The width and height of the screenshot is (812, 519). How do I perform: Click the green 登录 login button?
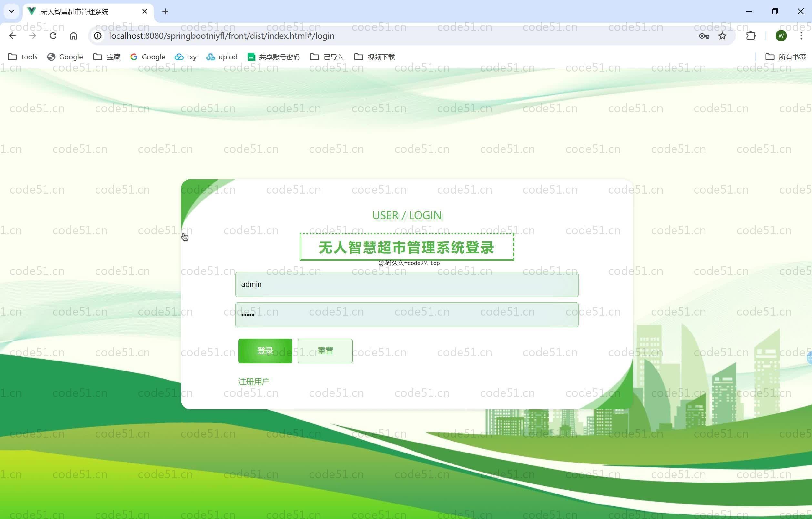click(x=265, y=351)
